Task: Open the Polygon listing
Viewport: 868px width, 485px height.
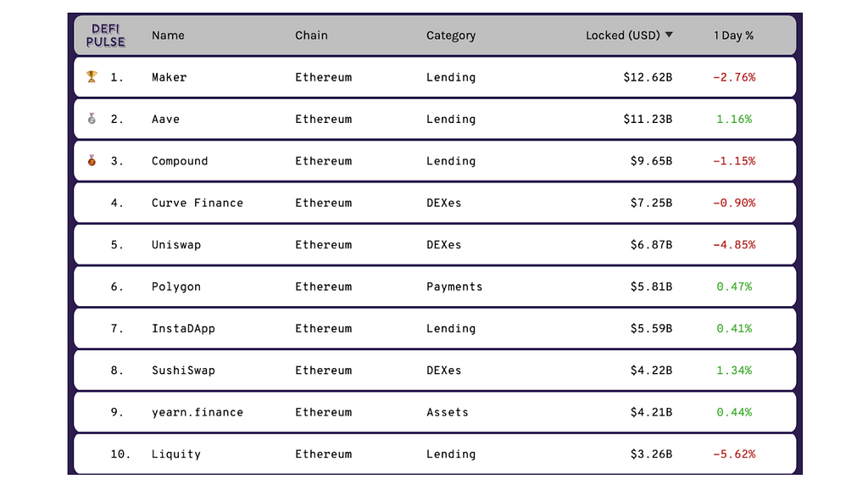Action: coord(176,287)
